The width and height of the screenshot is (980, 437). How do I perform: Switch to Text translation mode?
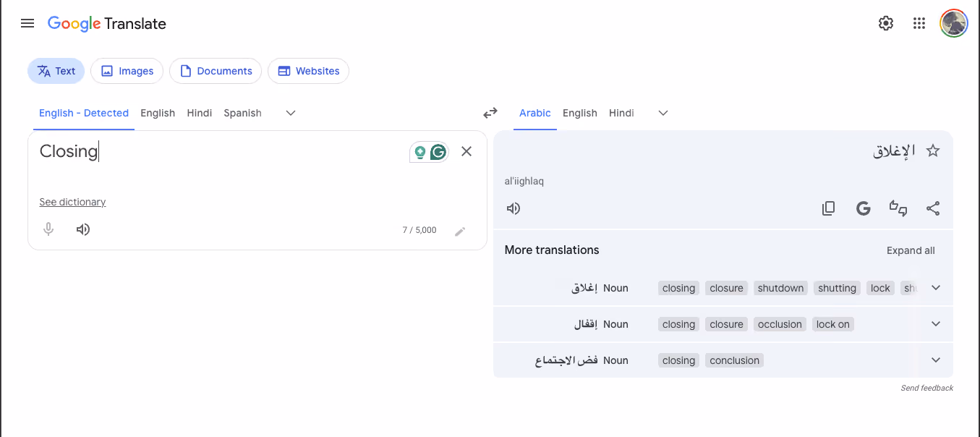pos(56,71)
